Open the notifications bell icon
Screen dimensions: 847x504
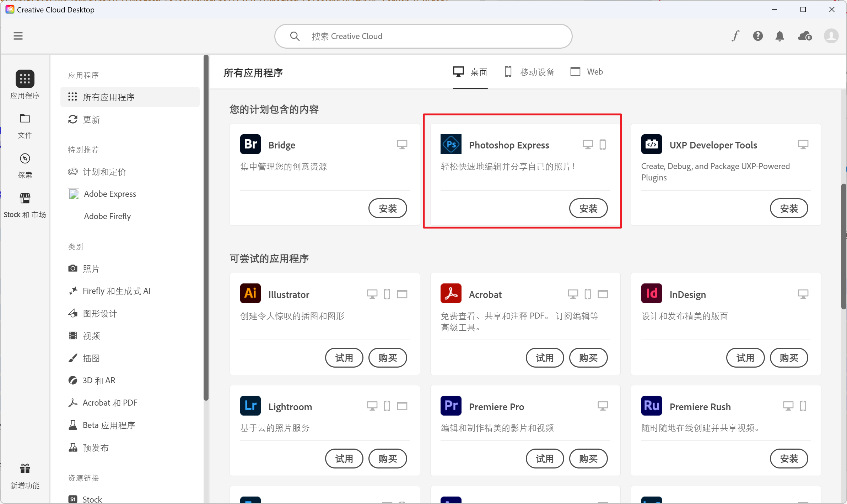click(780, 36)
